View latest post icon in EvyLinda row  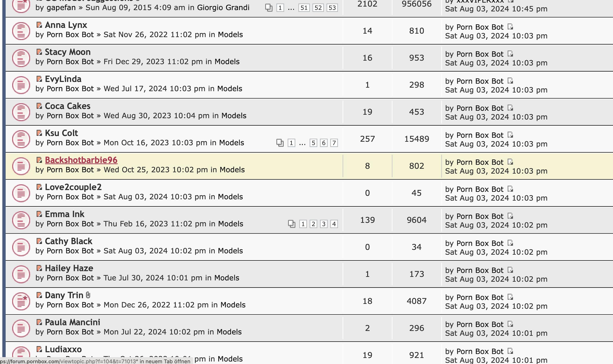510,81
